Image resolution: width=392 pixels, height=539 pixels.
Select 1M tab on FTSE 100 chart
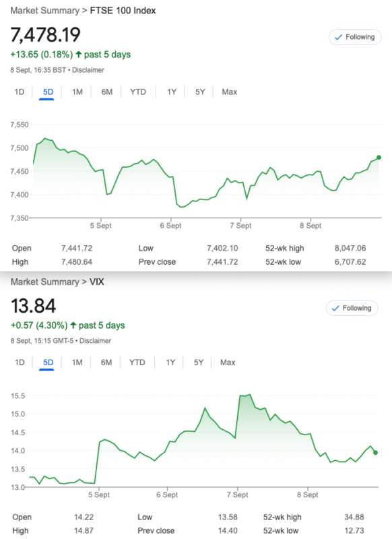(x=77, y=92)
